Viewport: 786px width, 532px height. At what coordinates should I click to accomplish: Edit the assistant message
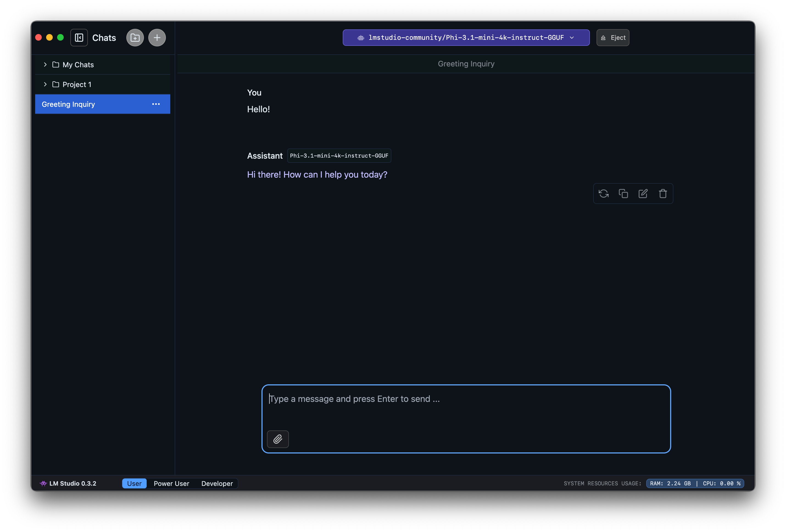click(x=643, y=193)
